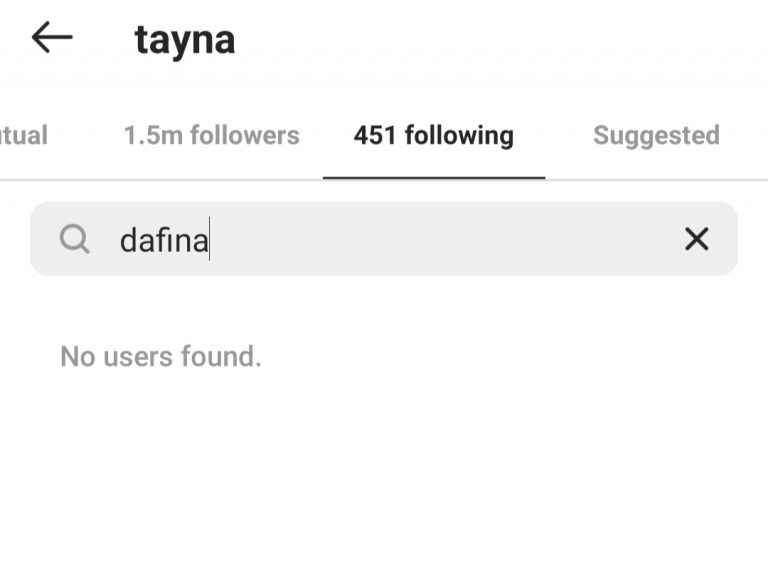Tap the underline beneath 451 following
The width and height of the screenshot is (768, 565).
[x=434, y=178]
